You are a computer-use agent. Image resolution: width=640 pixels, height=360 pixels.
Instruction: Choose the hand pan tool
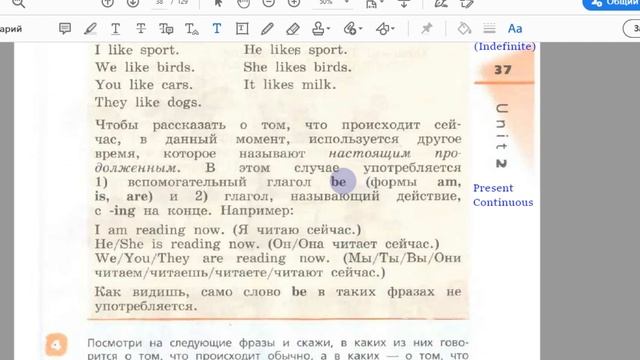(x=243, y=3)
